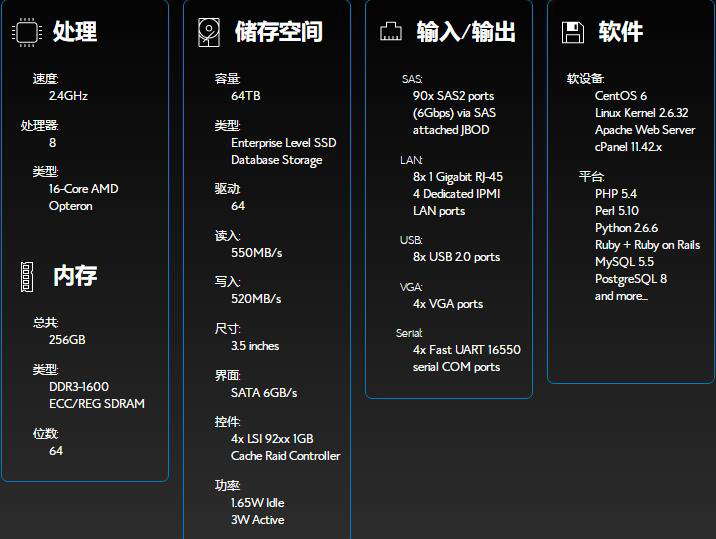Click the 软件 heading text

pos(620,32)
